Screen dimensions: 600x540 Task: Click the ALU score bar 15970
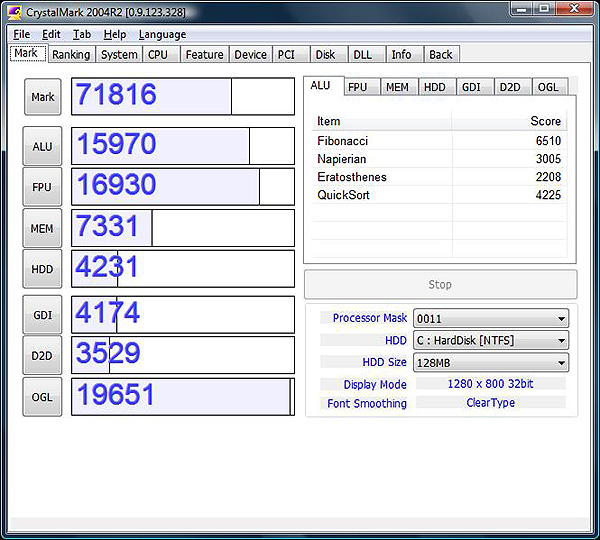(183, 146)
